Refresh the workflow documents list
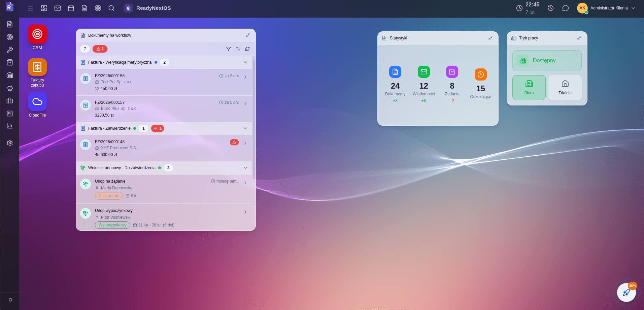The height and width of the screenshot is (310, 644). [x=247, y=49]
